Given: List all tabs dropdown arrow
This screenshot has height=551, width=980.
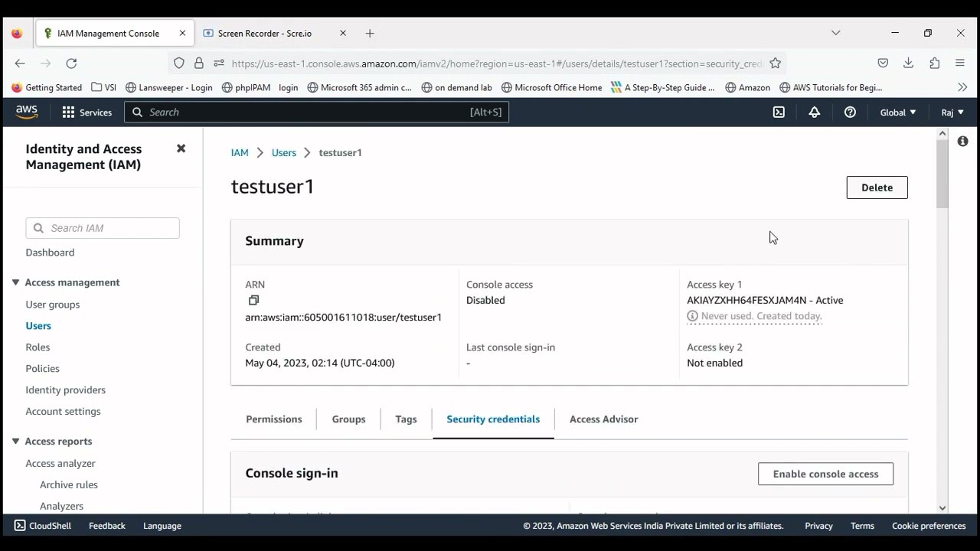Looking at the screenshot, I should tap(836, 33).
